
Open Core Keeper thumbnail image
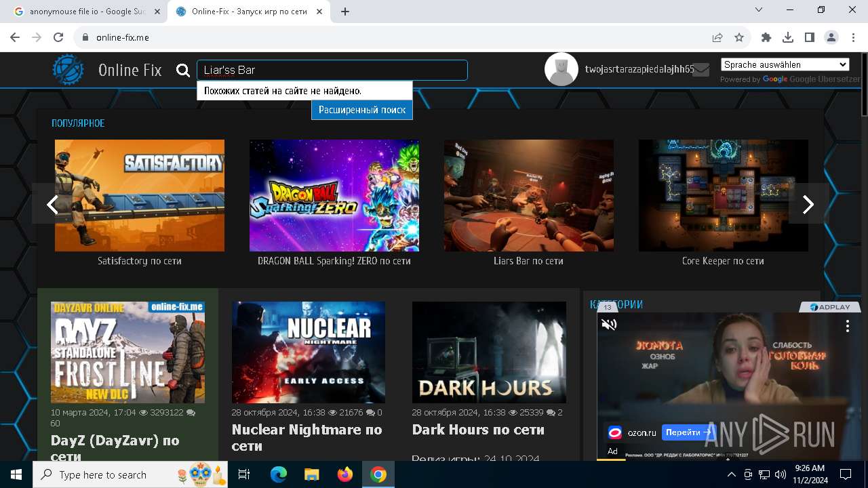click(x=724, y=195)
